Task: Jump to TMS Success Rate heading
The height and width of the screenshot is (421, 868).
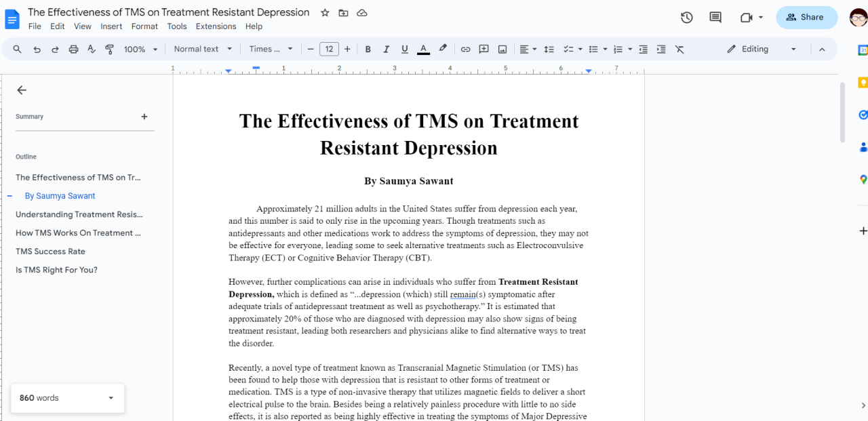Action: point(50,252)
